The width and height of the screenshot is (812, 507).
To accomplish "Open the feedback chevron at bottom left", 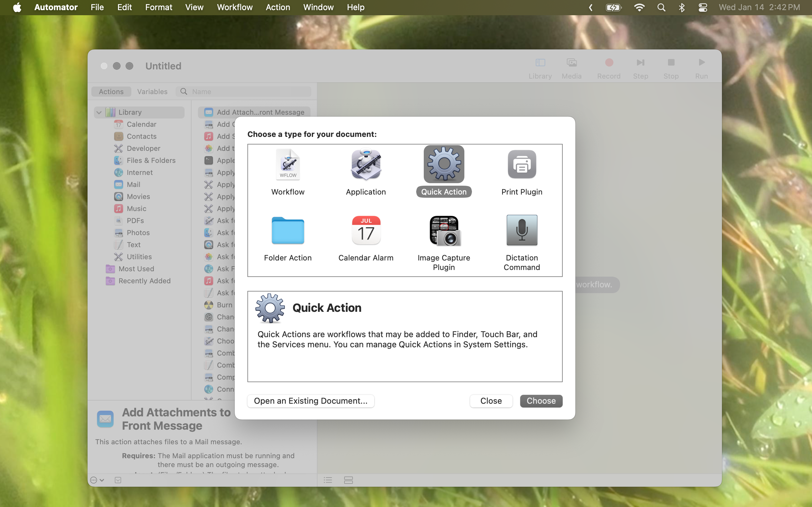I will 96,480.
